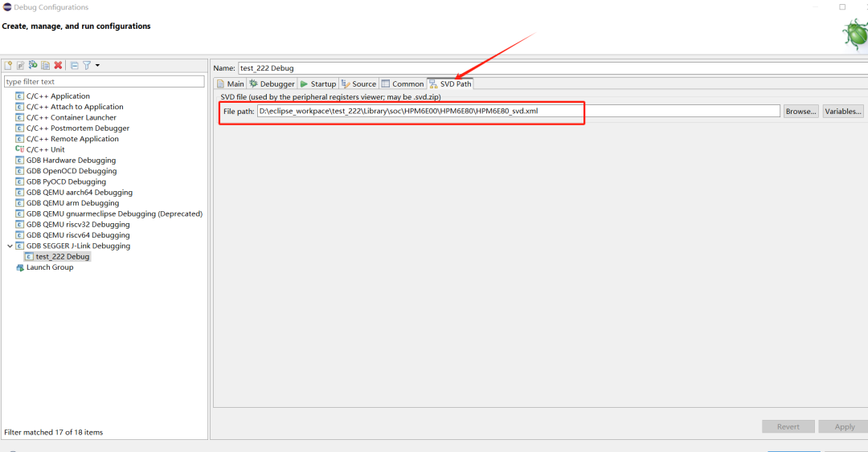Image resolution: width=868 pixels, height=452 pixels.
Task: Click the type filter text field
Action: (x=104, y=81)
